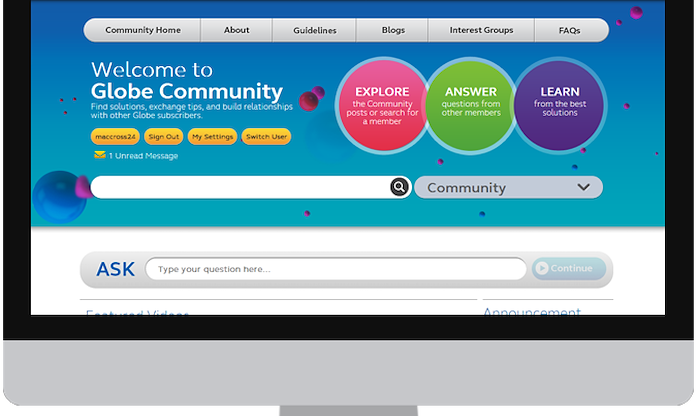Go to the About page
Viewport: 700px width, 416px height.
(x=237, y=30)
